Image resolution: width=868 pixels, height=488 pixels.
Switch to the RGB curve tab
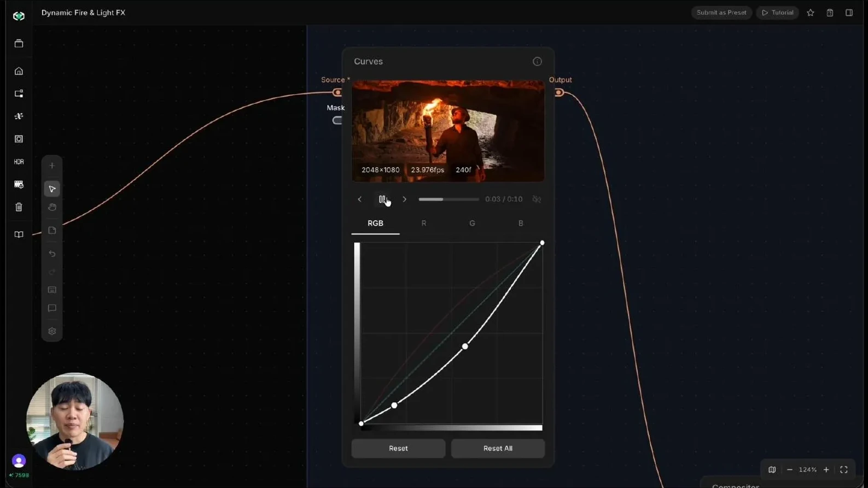(375, 223)
